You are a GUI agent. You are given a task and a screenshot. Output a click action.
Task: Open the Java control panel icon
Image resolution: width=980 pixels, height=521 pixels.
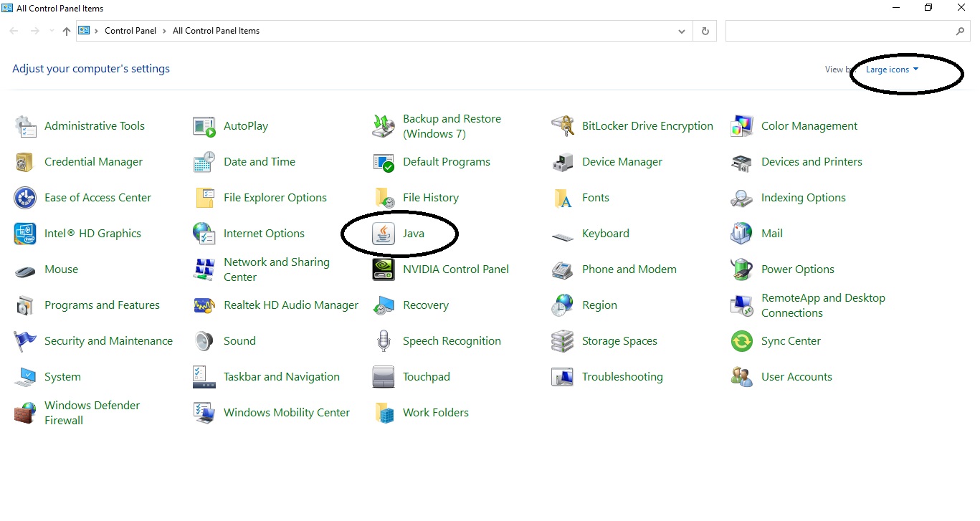point(384,234)
